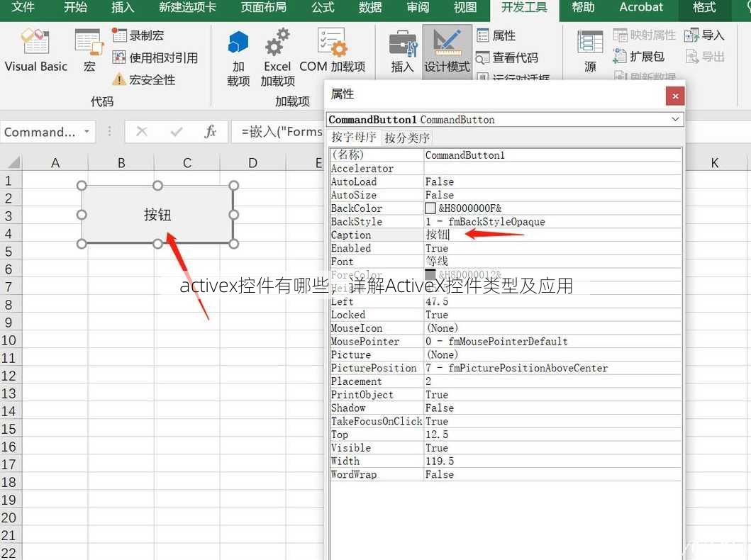This screenshot has height=560, width=751.
Task: Click the formula bar cancel X icon
Action: click(x=141, y=132)
